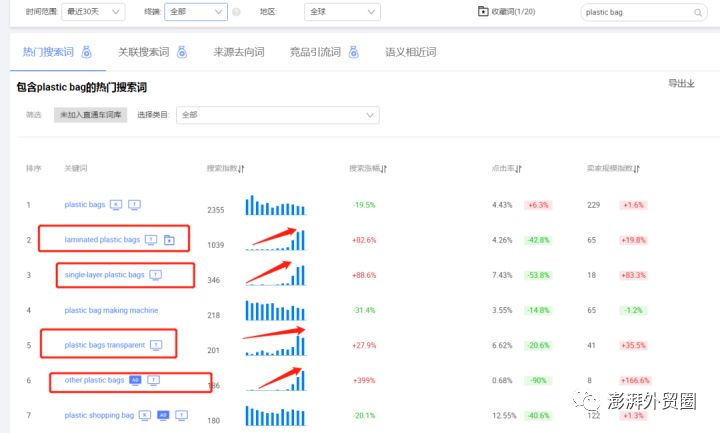
Task: Click the money bag icon next to 竞品引流词
Action: click(x=354, y=52)
